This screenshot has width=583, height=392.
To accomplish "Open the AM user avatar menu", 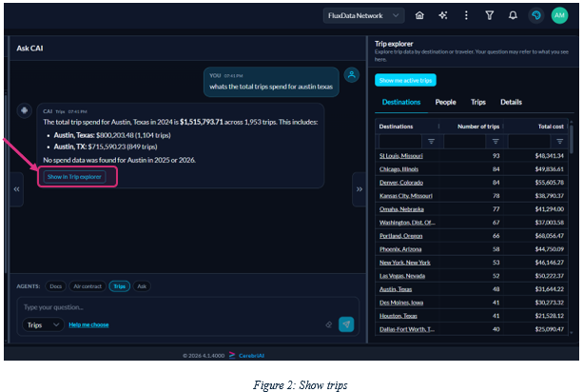I will tap(559, 15).
